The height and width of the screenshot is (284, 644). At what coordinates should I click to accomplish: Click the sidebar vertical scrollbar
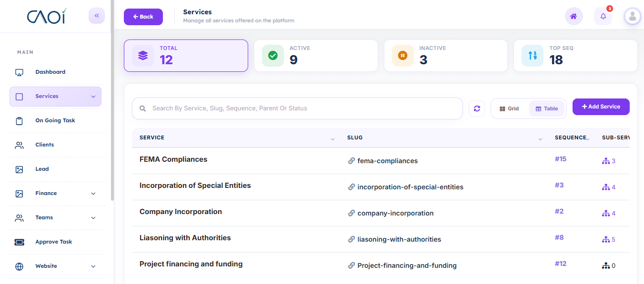pos(112,100)
